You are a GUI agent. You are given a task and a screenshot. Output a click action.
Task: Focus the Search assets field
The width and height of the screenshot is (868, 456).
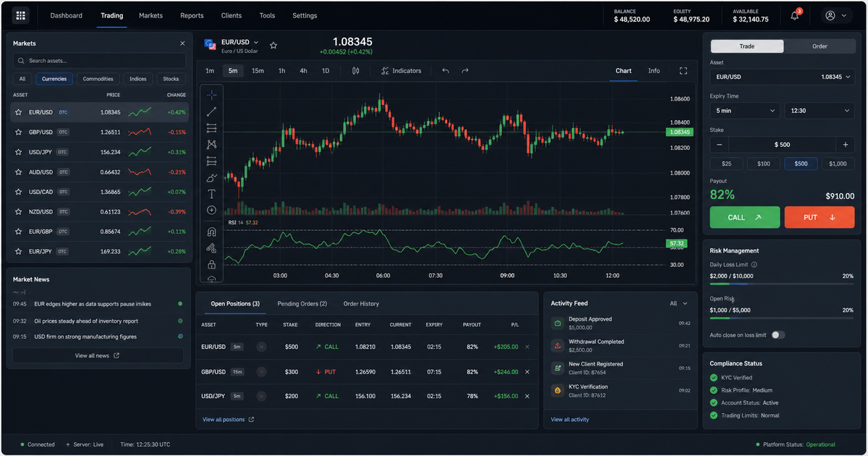click(99, 61)
